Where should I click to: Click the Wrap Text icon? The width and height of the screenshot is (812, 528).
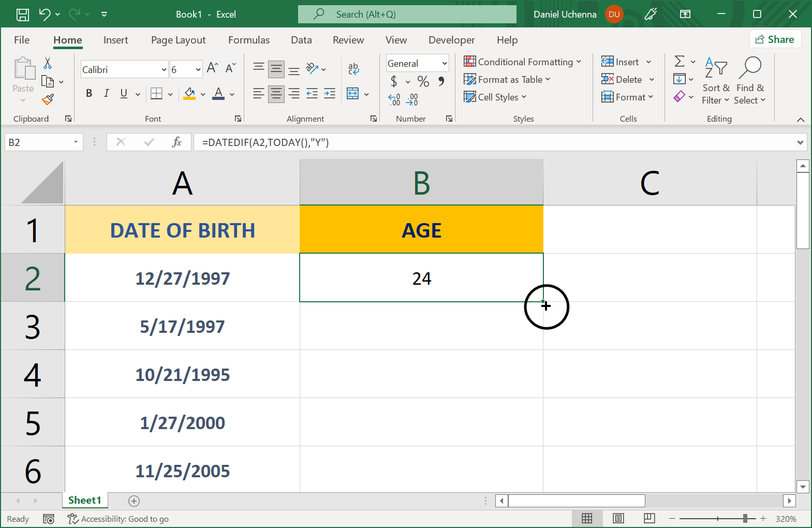(353, 68)
